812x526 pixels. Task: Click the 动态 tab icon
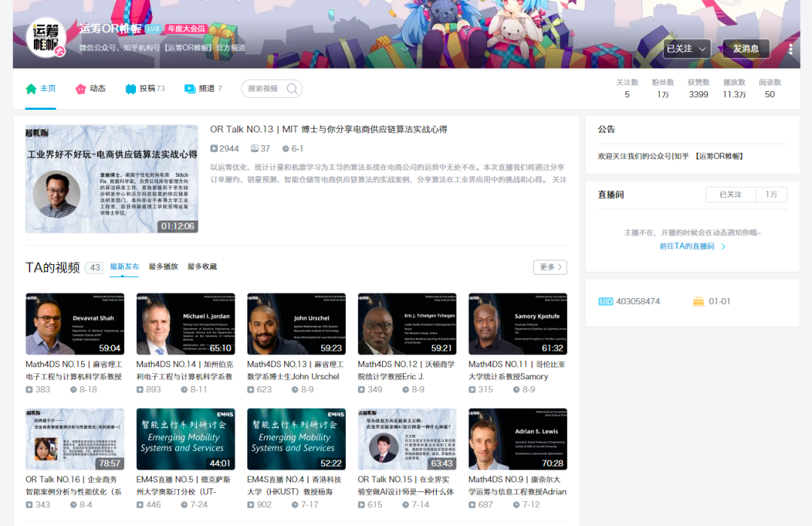tap(80, 89)
